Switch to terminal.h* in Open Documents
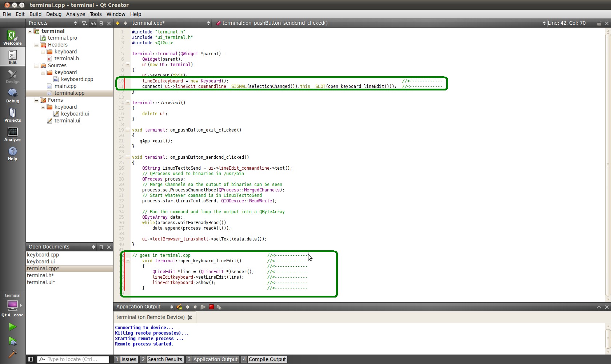The width and height of the screenshot is (611, 364). point(40,275)
